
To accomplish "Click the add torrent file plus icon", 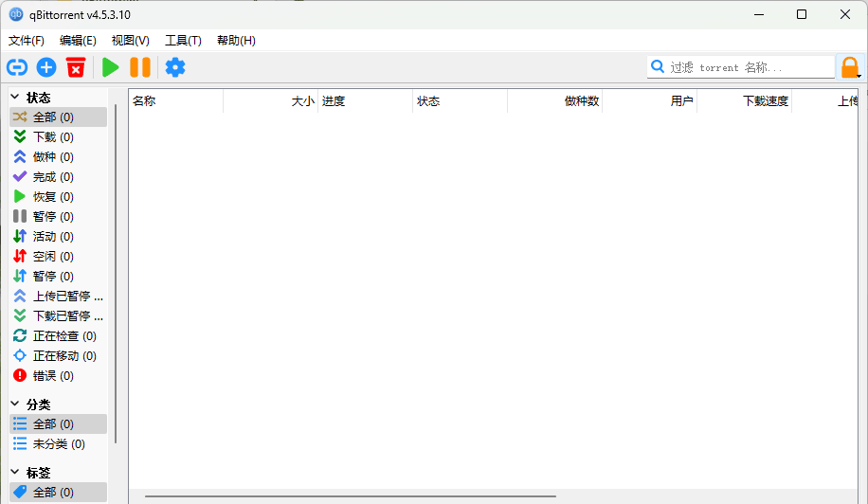I will [x=46, y=67].
